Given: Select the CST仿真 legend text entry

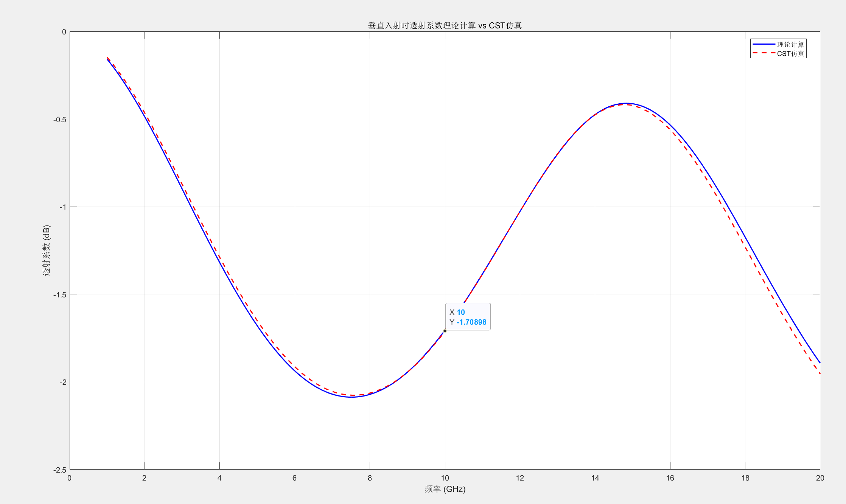Looking at the screenshot, I should (790, 54).
